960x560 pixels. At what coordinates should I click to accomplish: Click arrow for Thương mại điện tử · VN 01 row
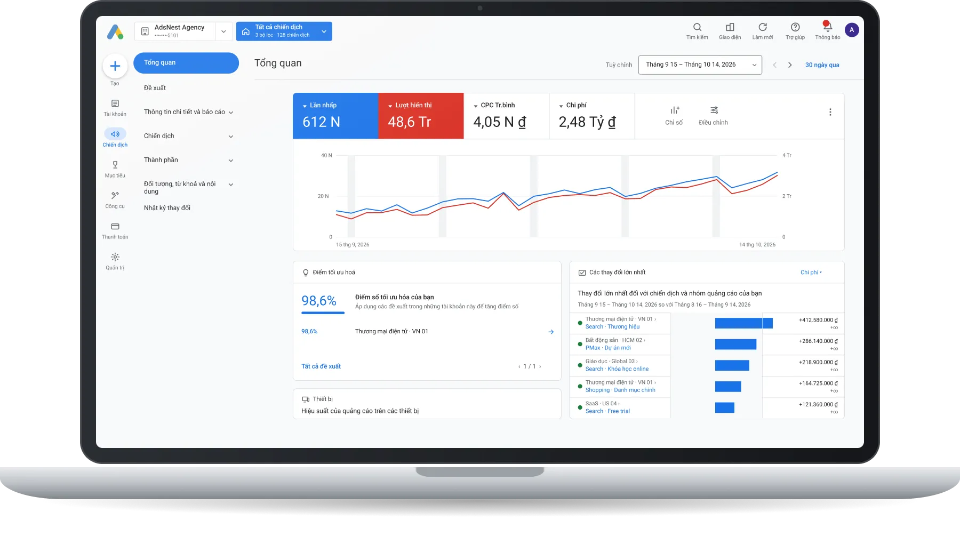[551, 332]
